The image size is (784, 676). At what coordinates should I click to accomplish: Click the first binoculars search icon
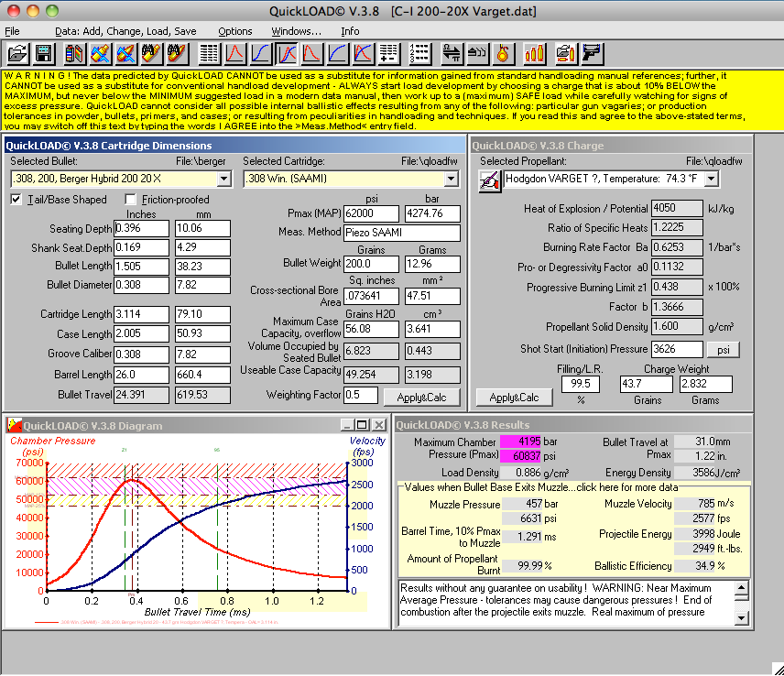pyautogui.click(x=151, y=53)
